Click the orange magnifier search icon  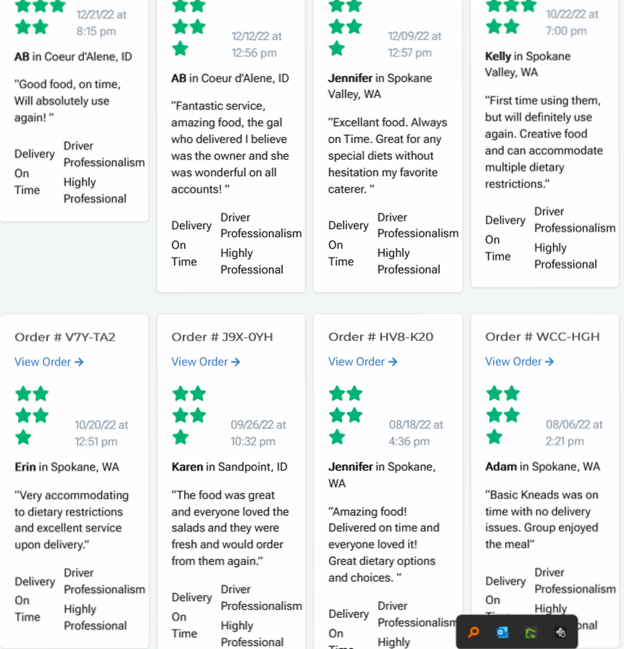tap(474, 632)
